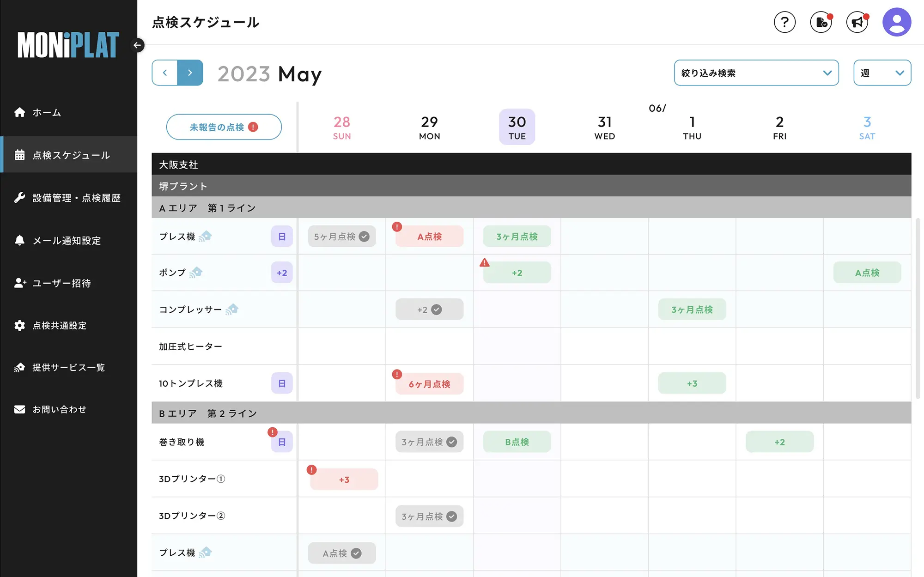Image resolution: width=924 pixels, height=577 pixels.
Task: Open 設備管理・点検履歴 from the sidebar
Action: click(19, 198)
